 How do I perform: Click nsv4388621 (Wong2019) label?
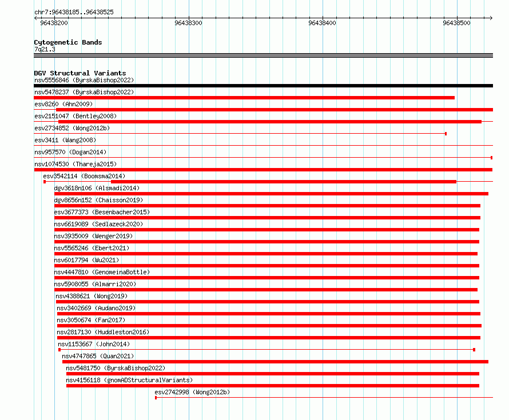click(92, 296)
